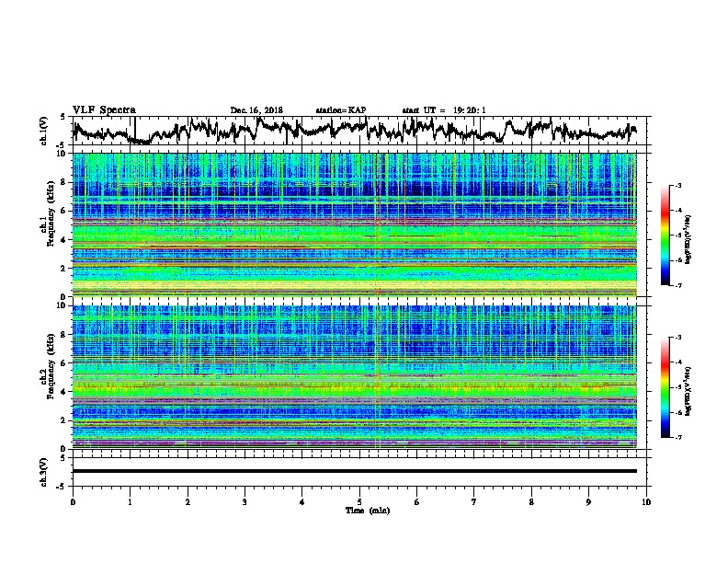Click the ch.2 color scale PSD label
This screenshot has width=728, height=563.
point(688,391)
